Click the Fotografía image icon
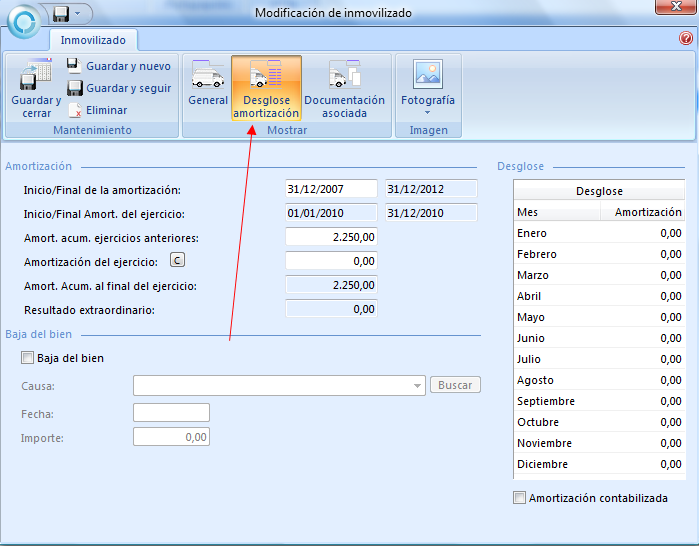Screen dimensions: 699x546 tap(428, 74)
